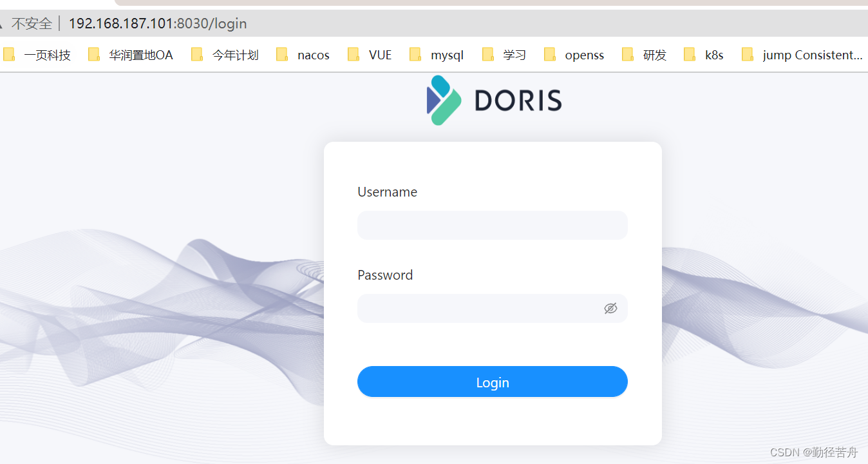868x464 pixels.
Task: Open the 研发 bookmark
Action: pos(655,55)
